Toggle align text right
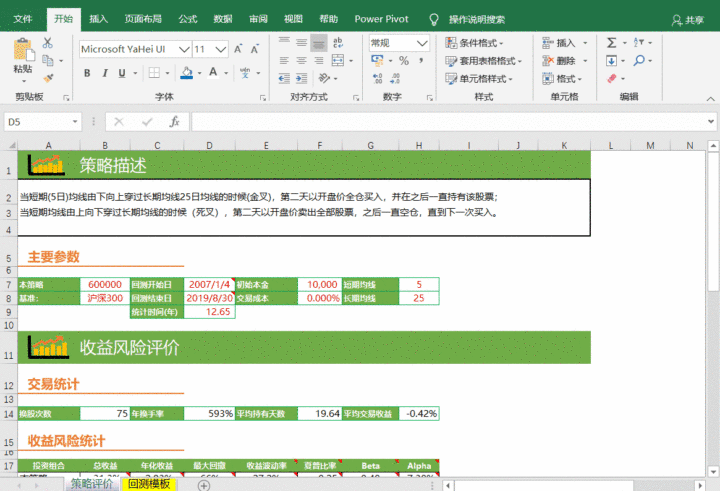 coord(319,60)
